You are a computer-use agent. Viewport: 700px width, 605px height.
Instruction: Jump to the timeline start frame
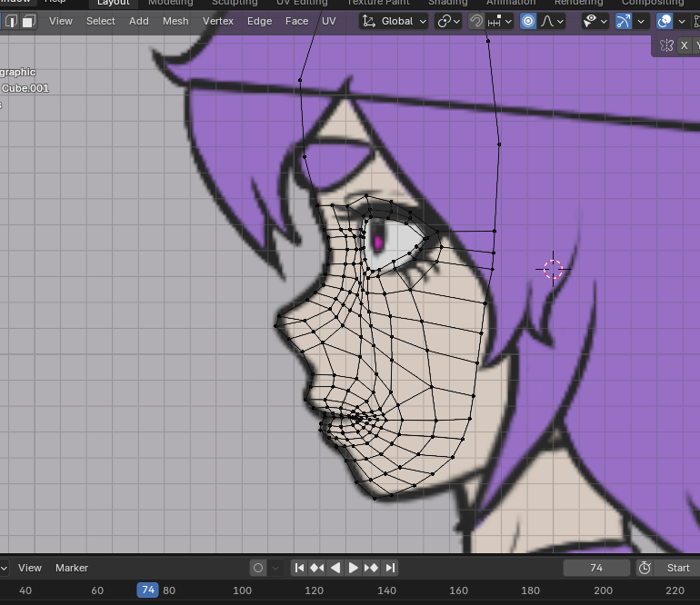point(298,568)
